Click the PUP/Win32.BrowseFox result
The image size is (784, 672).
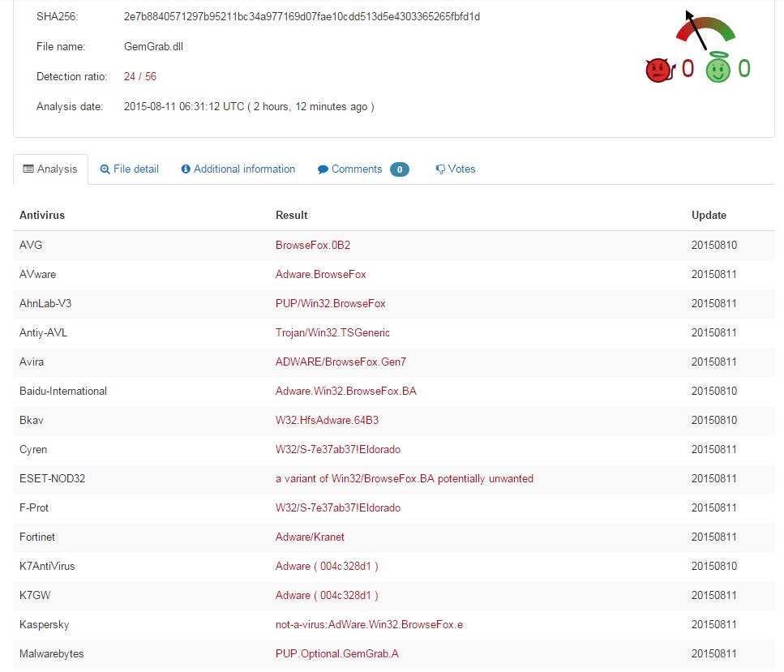tap(331, 303)
